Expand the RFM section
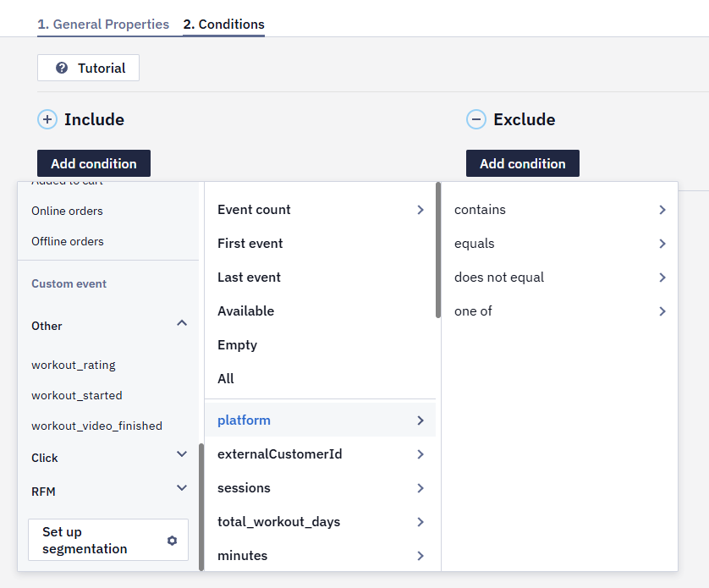Image resolution: width=709 pixels, height=588 pixels. click(x=182, y=487)
